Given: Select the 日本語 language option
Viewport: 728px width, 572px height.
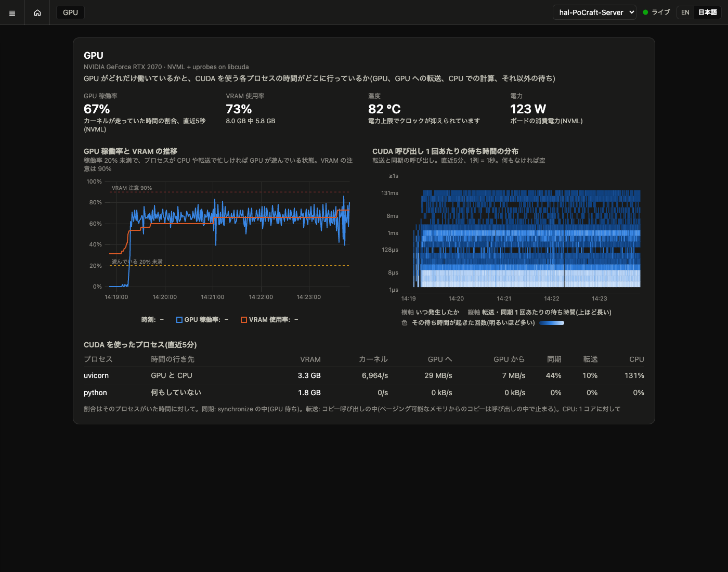Looking at the screenshot, I should [707, 12].
